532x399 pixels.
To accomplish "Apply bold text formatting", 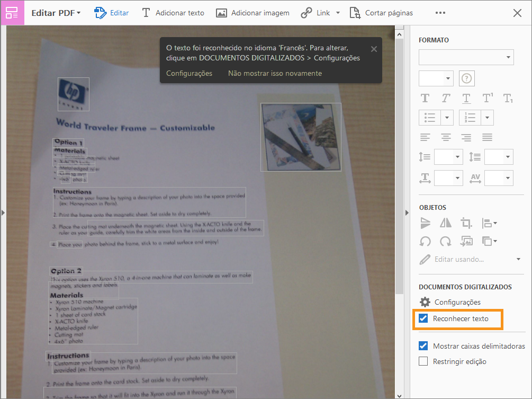I will (x=425, y=98).
